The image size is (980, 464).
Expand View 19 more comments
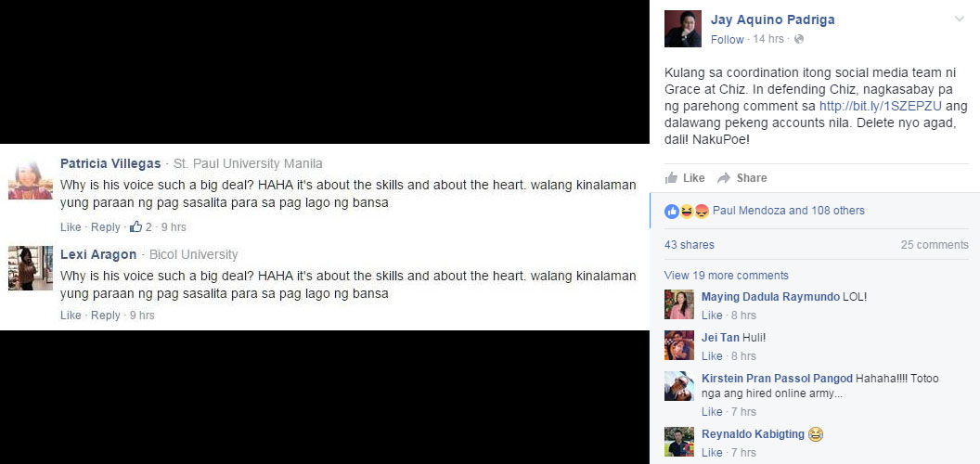pos(727,275)
